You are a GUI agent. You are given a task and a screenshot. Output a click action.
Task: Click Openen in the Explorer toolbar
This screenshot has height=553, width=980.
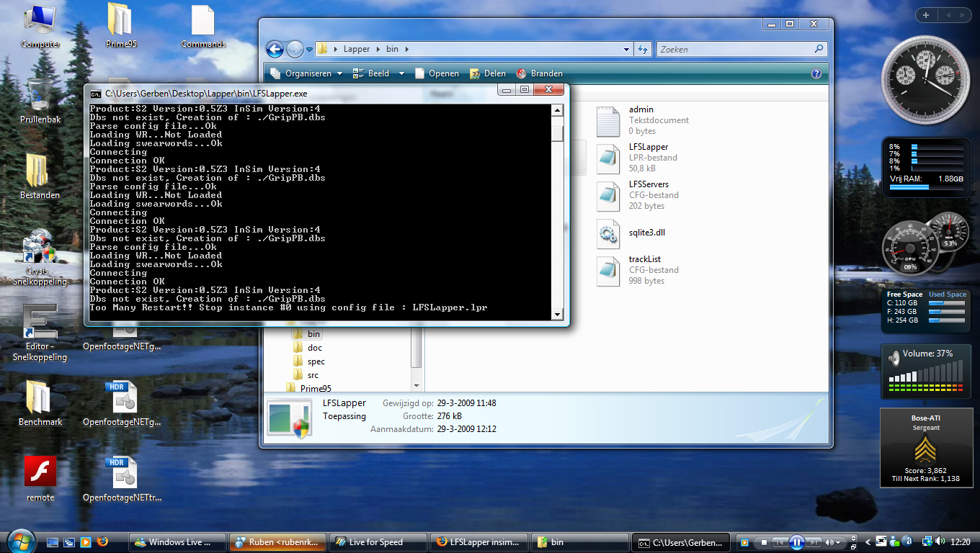point(437,73)
